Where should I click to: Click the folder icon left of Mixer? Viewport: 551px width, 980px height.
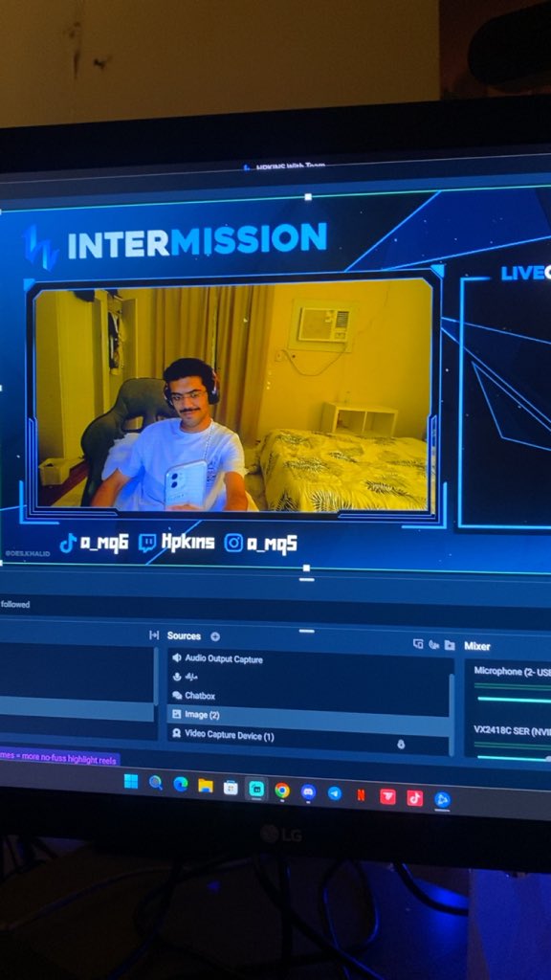coord(450,646)
